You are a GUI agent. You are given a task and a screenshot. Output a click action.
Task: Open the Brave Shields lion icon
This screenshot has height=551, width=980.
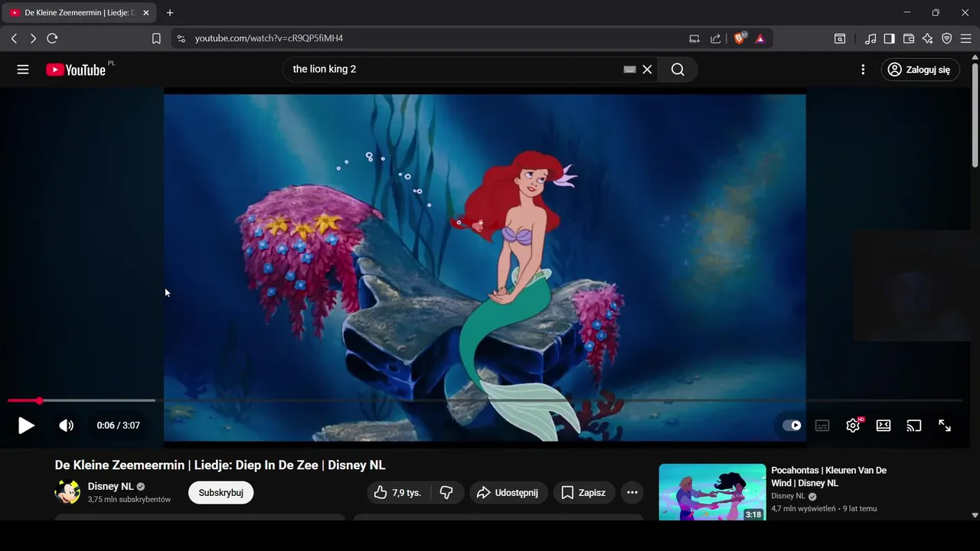tap(740, 38)
